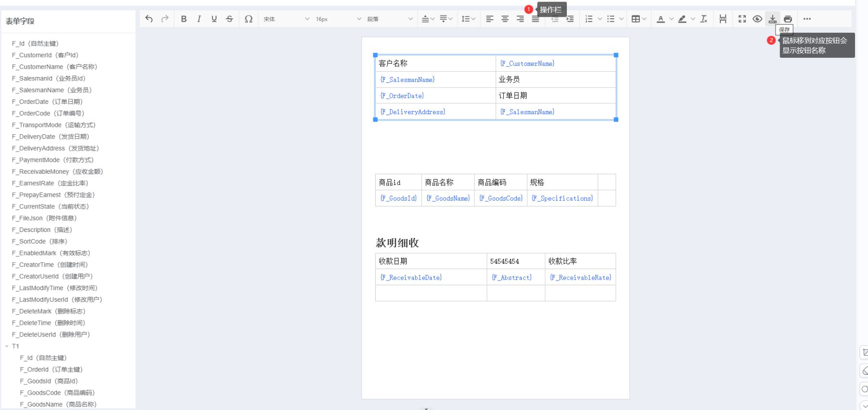Image resolution: width=868 pixels, height=410 pixels.
Task: Open more toolbar options (ellipsis)
Action: 807,19
